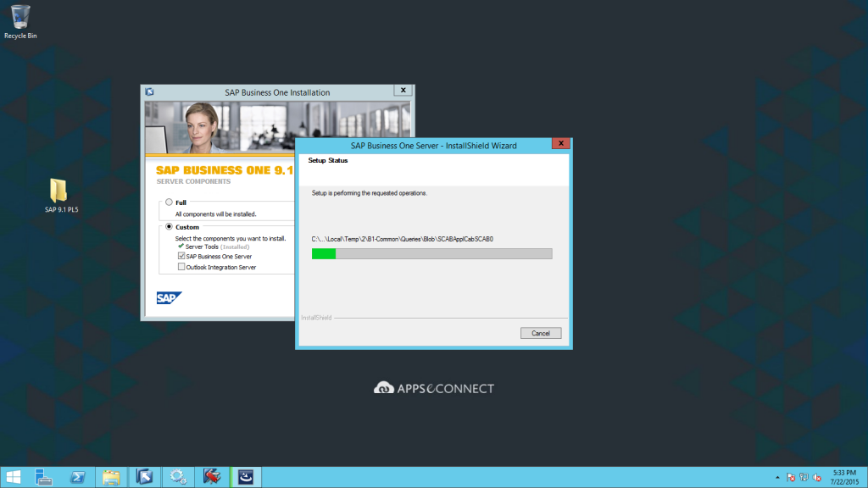Open the clock showing 5:33 PM

(x=845, y=478)
